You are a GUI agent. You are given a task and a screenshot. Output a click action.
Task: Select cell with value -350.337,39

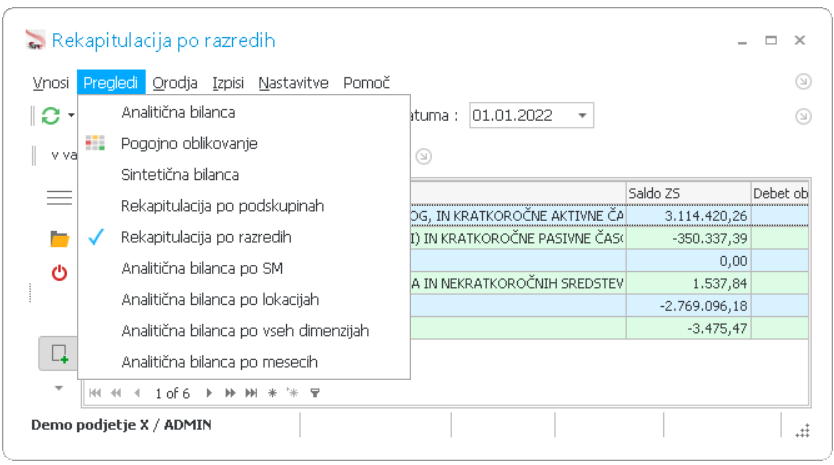click(x=688, y=238)
